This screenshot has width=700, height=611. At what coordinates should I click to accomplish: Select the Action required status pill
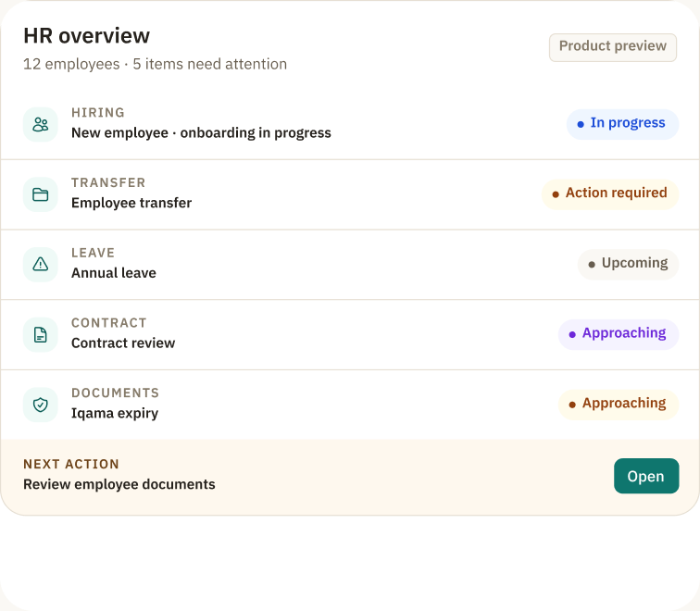click(610, 194)
